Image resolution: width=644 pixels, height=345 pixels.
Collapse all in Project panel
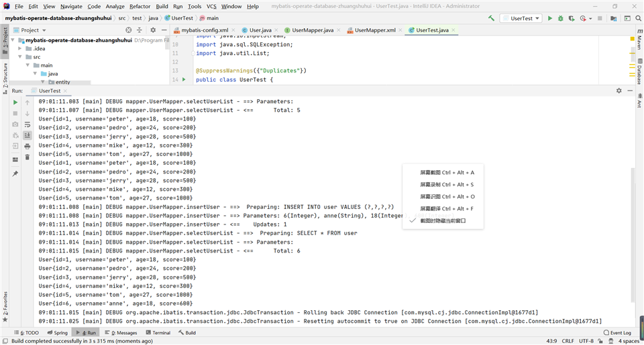click(140, 30)
